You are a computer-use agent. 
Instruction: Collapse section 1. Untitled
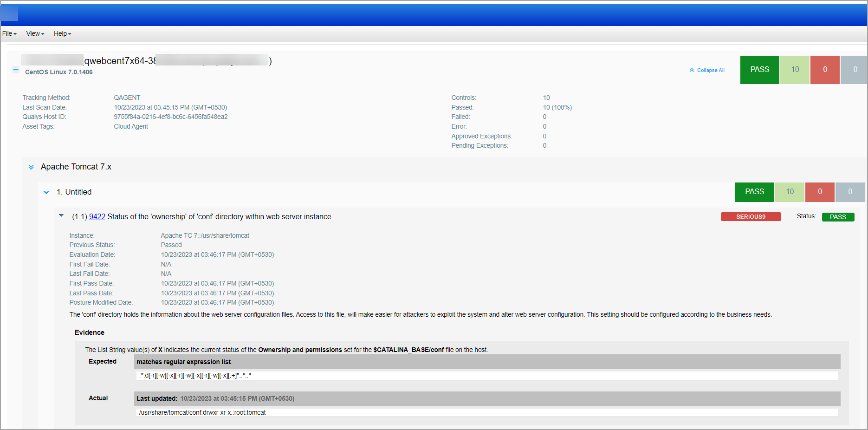(x=46, y=192)
